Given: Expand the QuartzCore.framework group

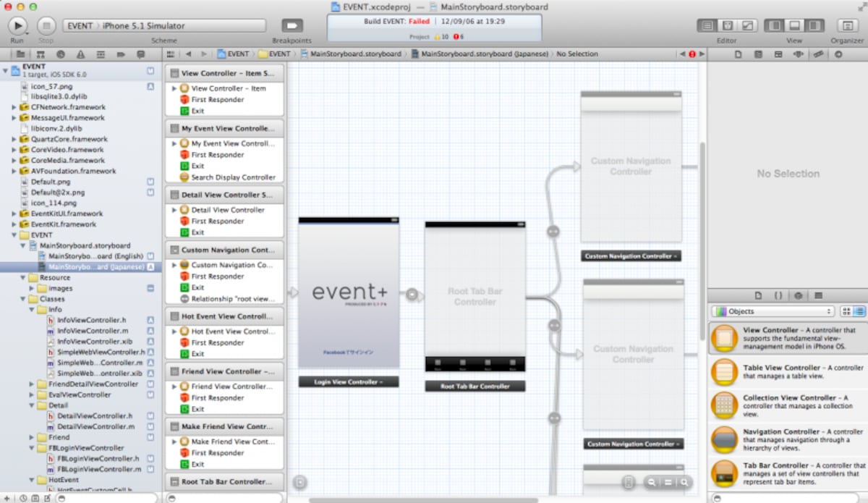Looking at the screenshot, I should [x=14, y=139].
